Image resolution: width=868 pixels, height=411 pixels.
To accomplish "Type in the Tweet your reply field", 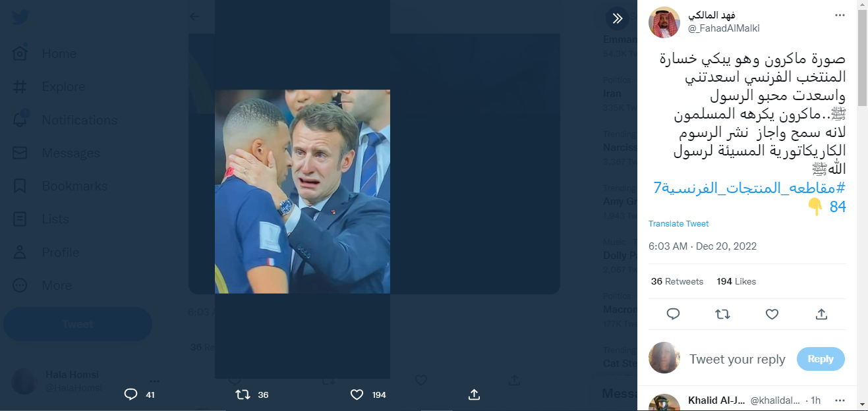I will [737, 359].
